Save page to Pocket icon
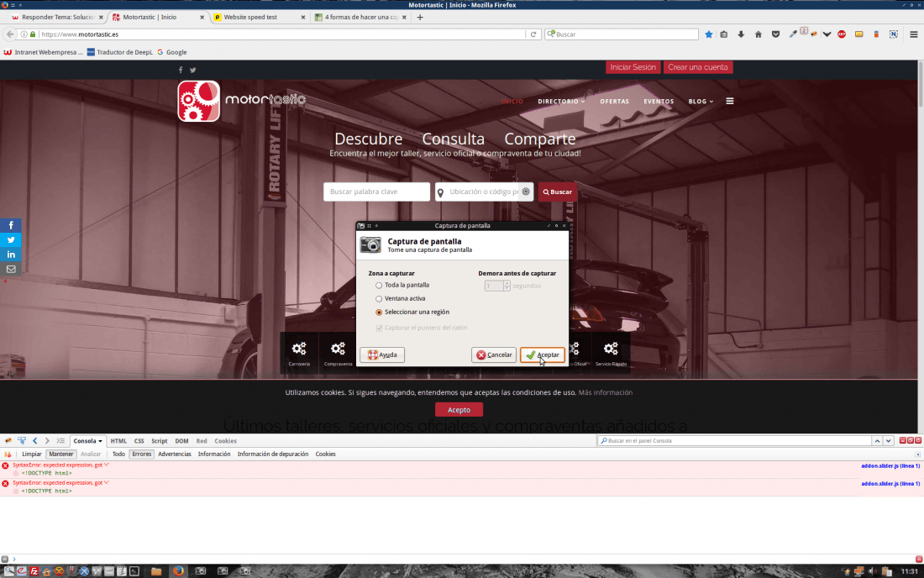924x578 pixels. pyautogui.click(x=775, y=34)
